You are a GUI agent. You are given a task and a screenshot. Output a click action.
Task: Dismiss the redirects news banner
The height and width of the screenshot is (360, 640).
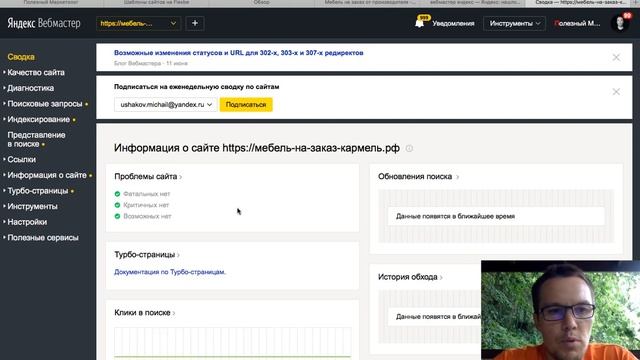pyautogui.click(x=616, y=58)
